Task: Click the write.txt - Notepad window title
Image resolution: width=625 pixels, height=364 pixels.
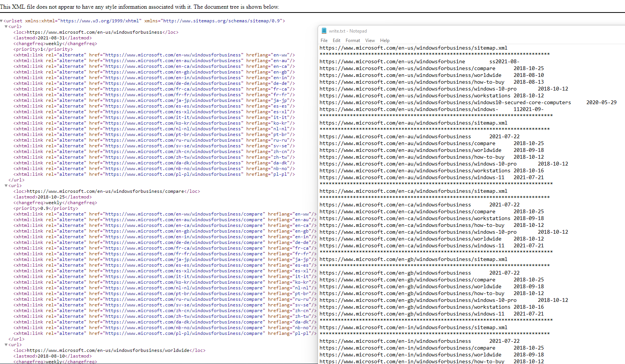Action: click(348, 31)
